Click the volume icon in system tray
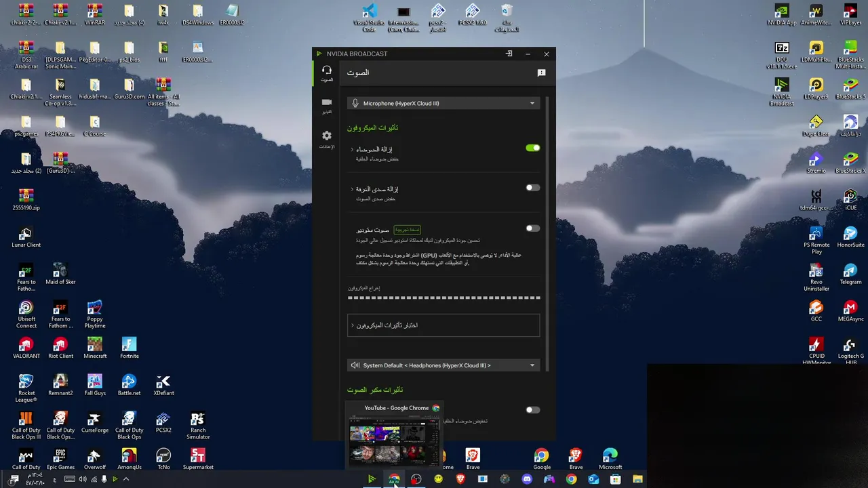The height and width of the screenshot is (488, 868). click(82, 479)
